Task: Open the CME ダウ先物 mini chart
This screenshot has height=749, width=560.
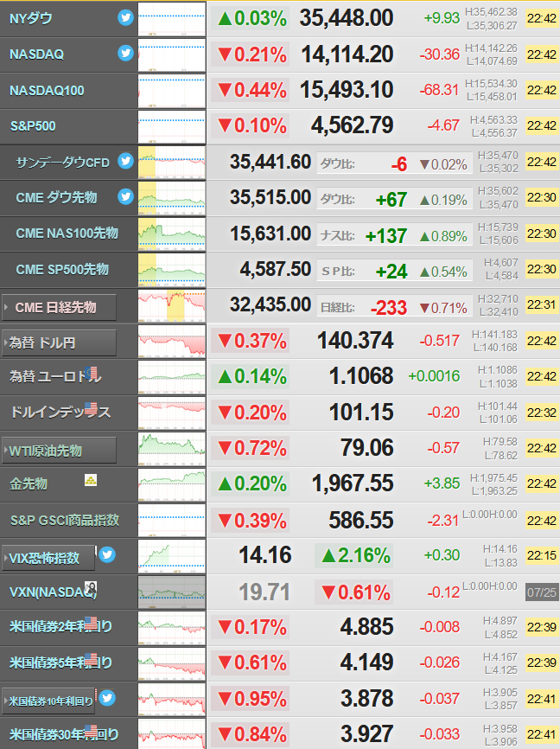Action: pos(172,198)
